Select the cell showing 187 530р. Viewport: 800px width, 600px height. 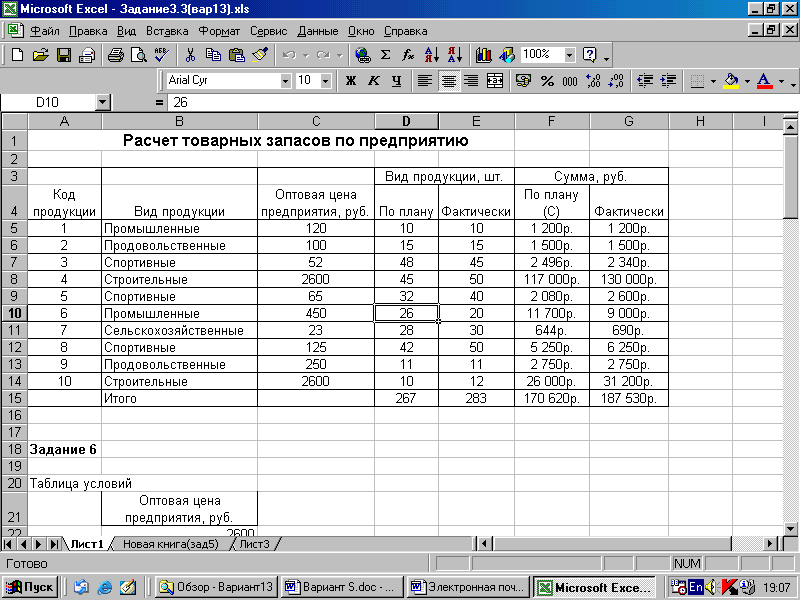[629, 398]
